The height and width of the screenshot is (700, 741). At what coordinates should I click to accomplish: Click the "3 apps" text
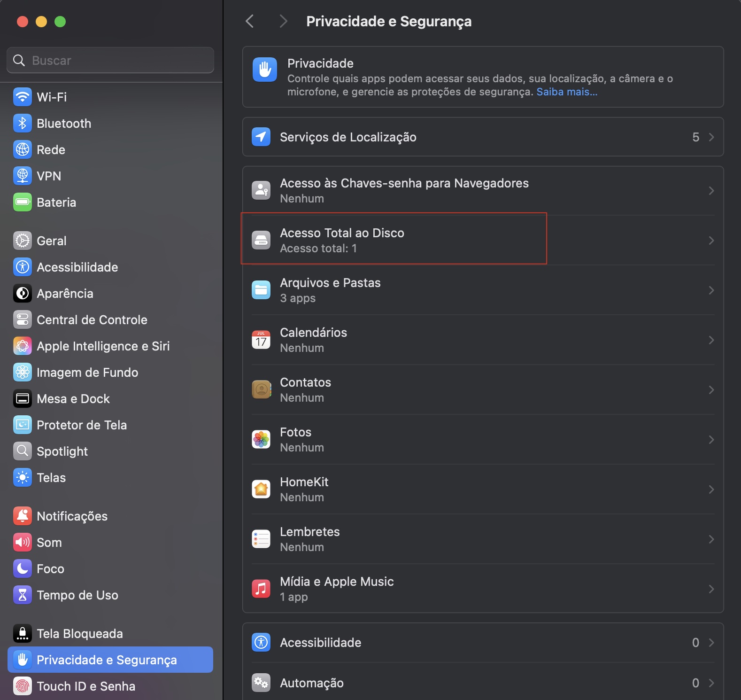point(298,298)
